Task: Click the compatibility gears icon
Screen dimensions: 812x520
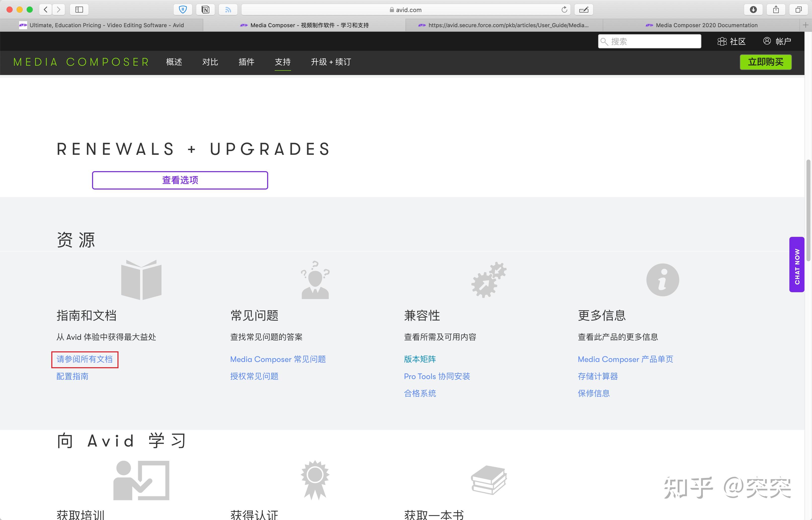Action: coord(489,280)
